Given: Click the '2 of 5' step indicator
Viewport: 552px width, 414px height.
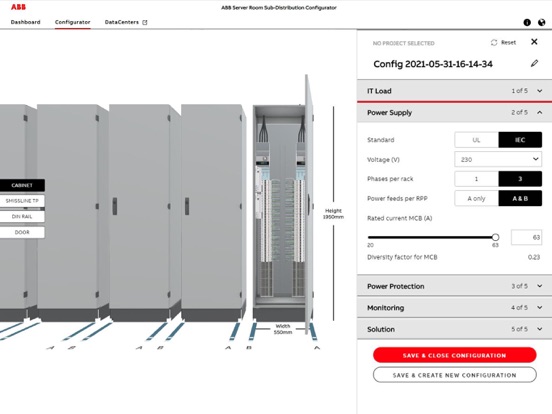Looking at the screenshot, I should (519, 113).
